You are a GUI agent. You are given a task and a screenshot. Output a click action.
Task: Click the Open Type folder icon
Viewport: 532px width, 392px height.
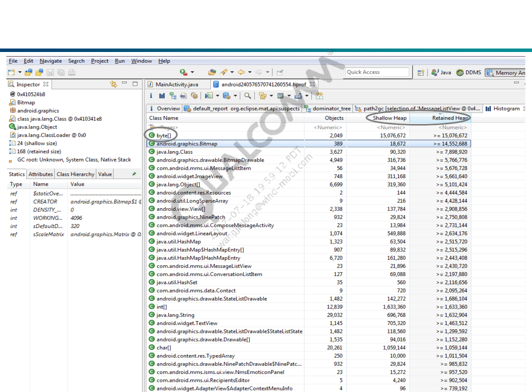click(x=212, y=72)
